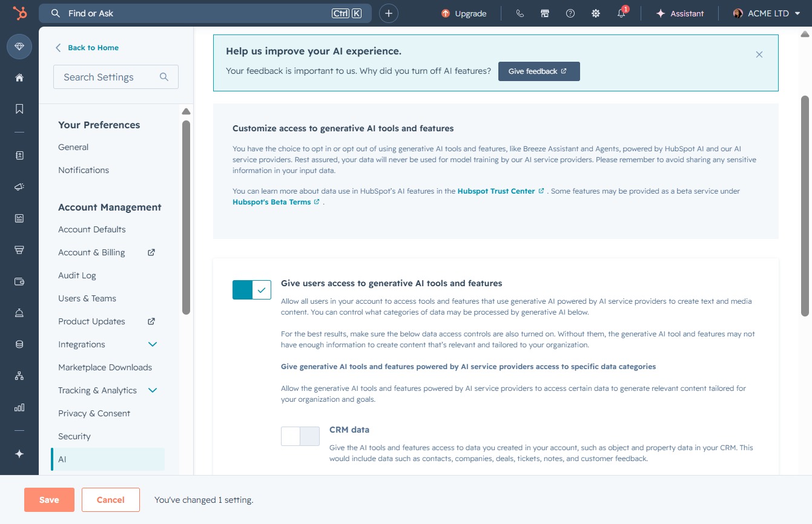Open Users & Teams settings
Screen dimensions: 812x524
(x=87, y=298)
